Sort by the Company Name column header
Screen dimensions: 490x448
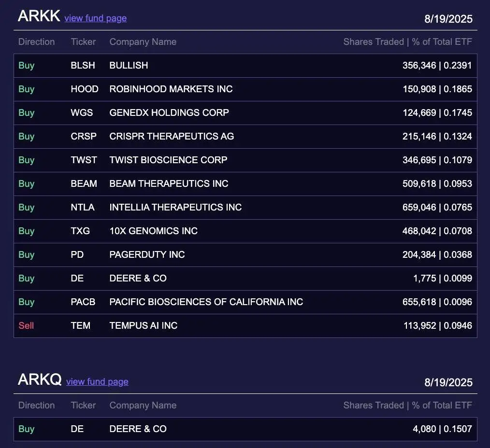[143, 42]
